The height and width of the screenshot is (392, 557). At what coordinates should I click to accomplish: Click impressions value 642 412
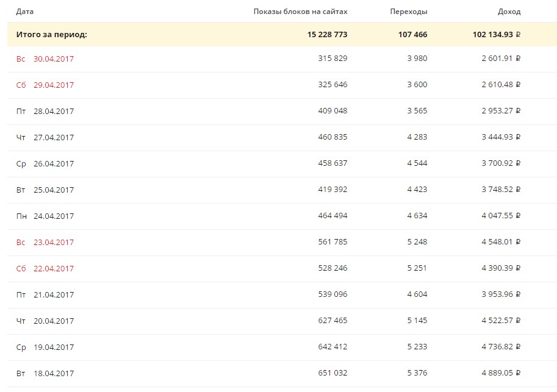pyautogui.click(x=332, y=347)
